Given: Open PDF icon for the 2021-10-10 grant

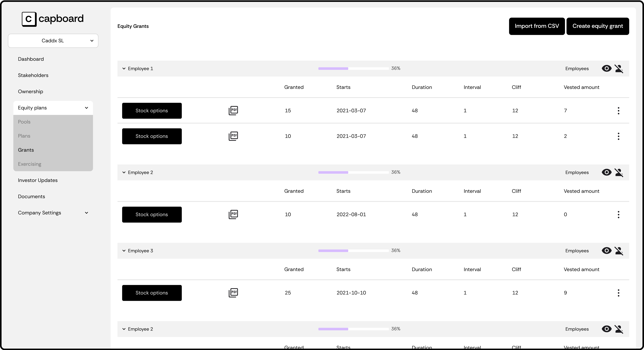Looking at the screenshot, I should click(233, 293).
